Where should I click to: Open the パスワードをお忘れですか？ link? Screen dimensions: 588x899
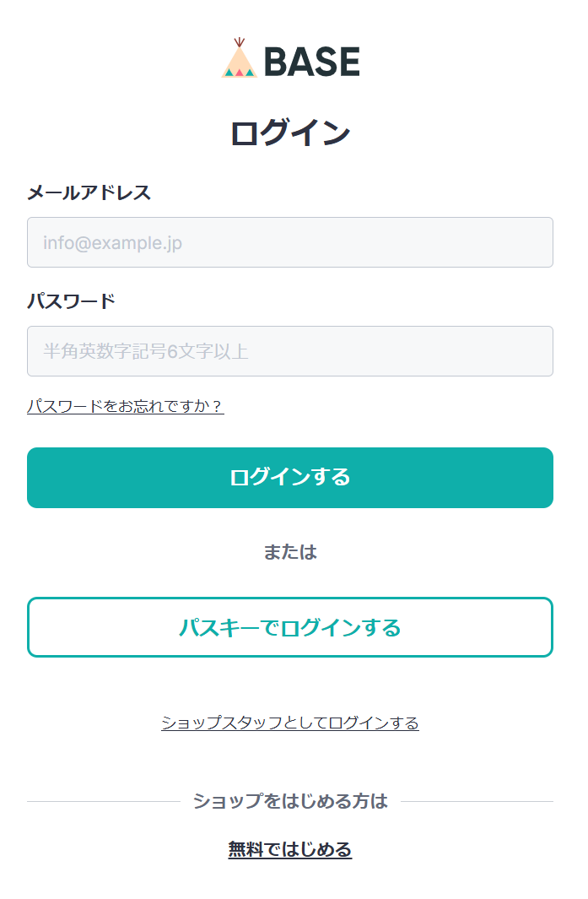pos(126,407)
